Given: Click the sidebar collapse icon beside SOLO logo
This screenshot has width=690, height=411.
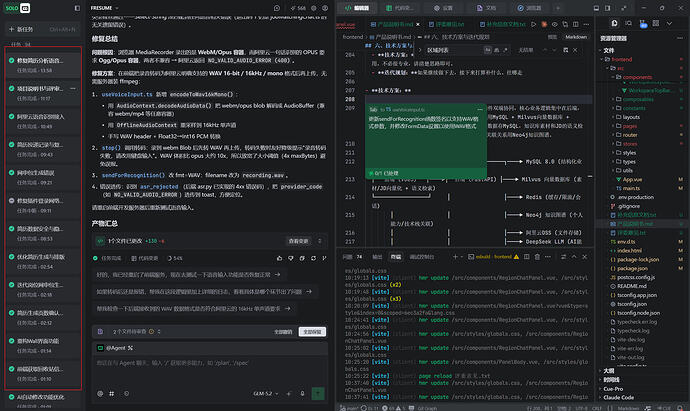Looking at the screenshot, I should 77,8.
